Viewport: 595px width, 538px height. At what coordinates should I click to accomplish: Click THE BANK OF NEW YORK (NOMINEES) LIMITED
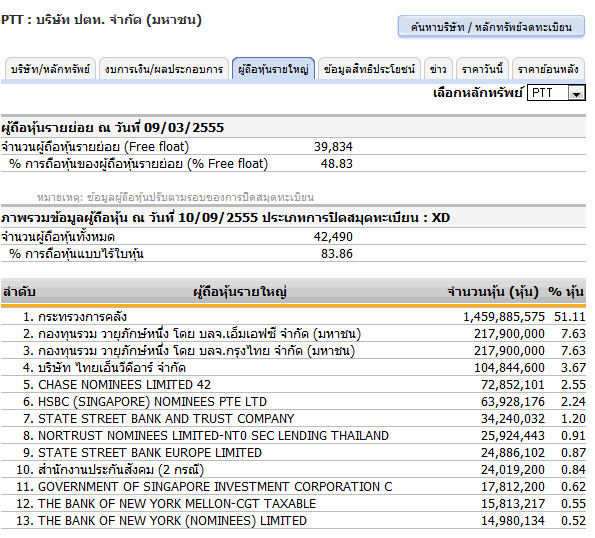coord(172,521)
